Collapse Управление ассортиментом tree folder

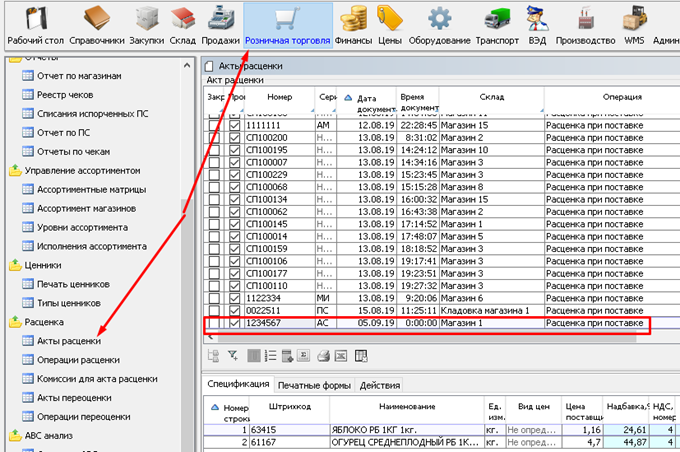[x=15, y=171]
